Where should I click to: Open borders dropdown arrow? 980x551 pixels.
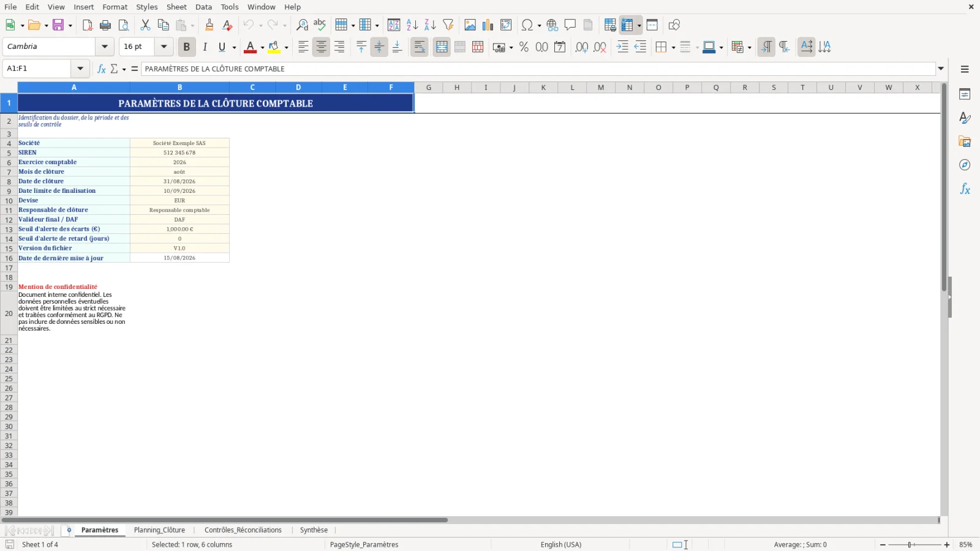673,47
